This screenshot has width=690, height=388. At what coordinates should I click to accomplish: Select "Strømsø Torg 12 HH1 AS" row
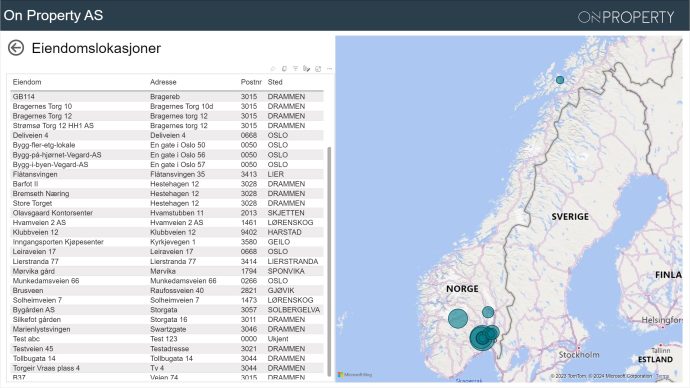(x=167, y=125)
